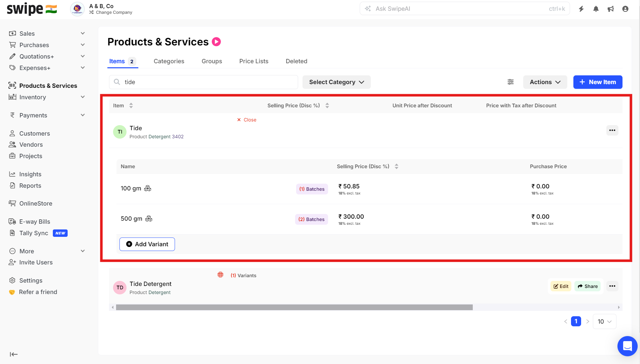Click the notification bell icon

[x=596, y=9]
